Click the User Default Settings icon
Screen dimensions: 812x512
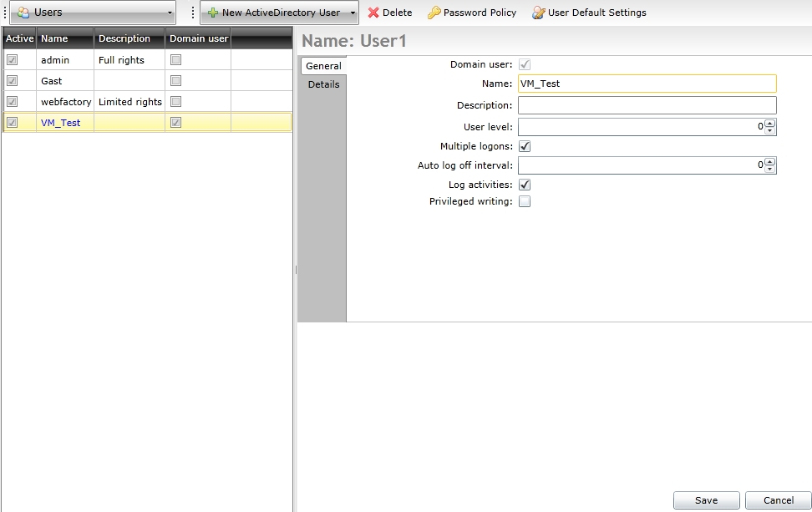coord(539,13)
